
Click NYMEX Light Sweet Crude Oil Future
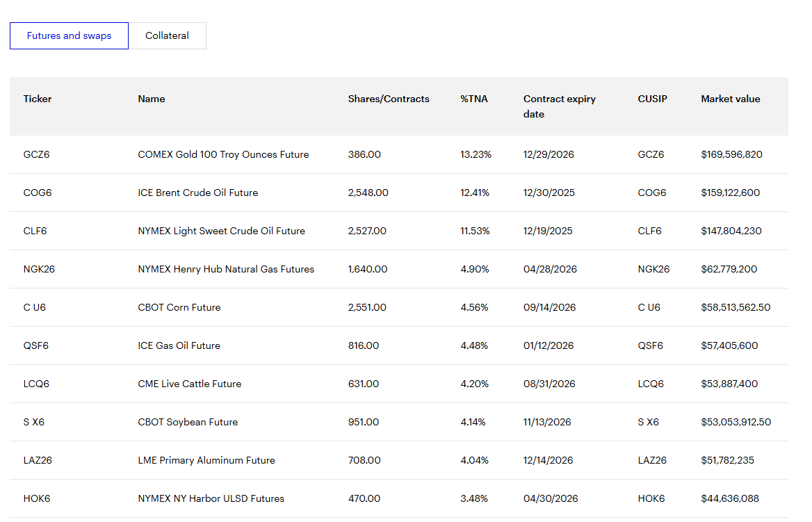coord(221,231)
